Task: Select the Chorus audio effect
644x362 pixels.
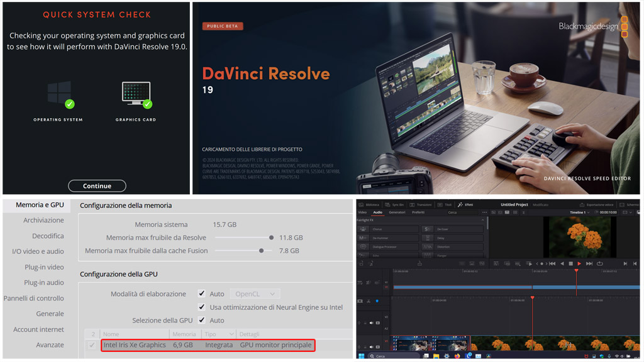Action: pos(388,229)
